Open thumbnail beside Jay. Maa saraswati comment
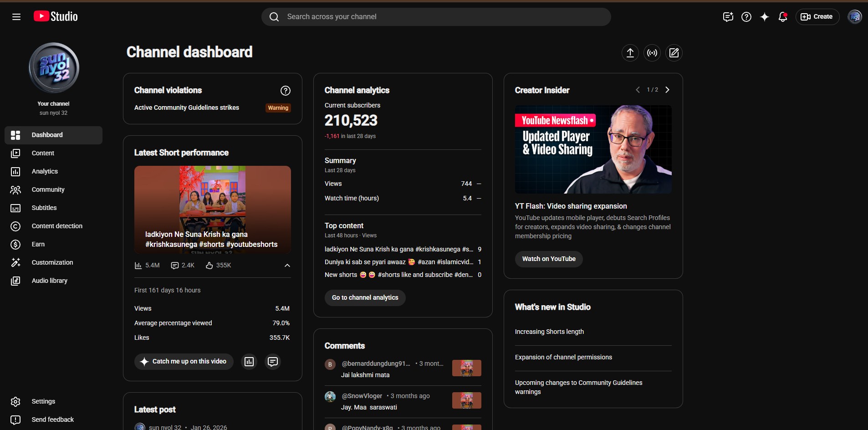Viewport: 868px width, 430px height. [467, 400]
